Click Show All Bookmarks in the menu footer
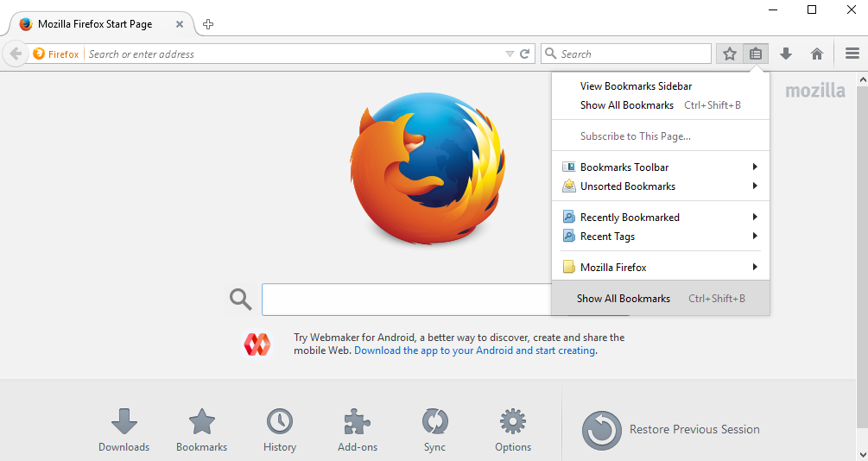The image size is (868, 461). (x=661, y=299)
